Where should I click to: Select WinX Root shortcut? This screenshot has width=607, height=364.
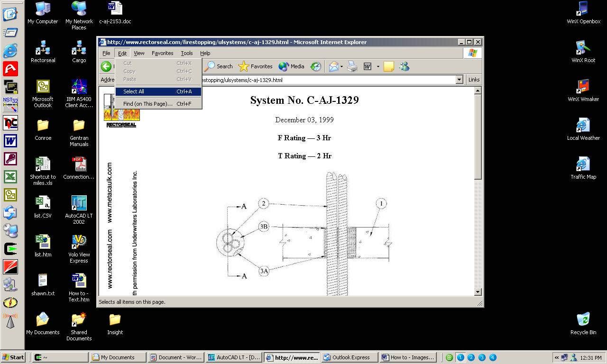pos(583,52)
